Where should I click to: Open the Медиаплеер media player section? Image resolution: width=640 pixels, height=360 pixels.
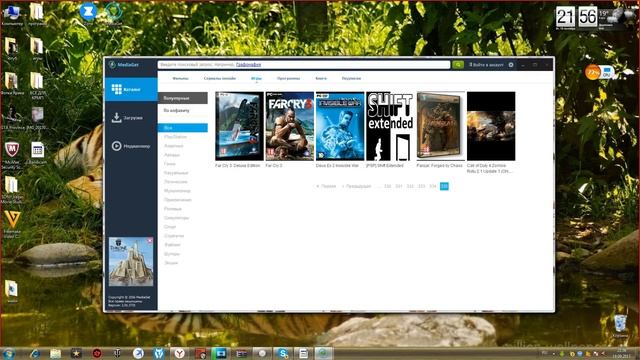[x=131, y=146]
